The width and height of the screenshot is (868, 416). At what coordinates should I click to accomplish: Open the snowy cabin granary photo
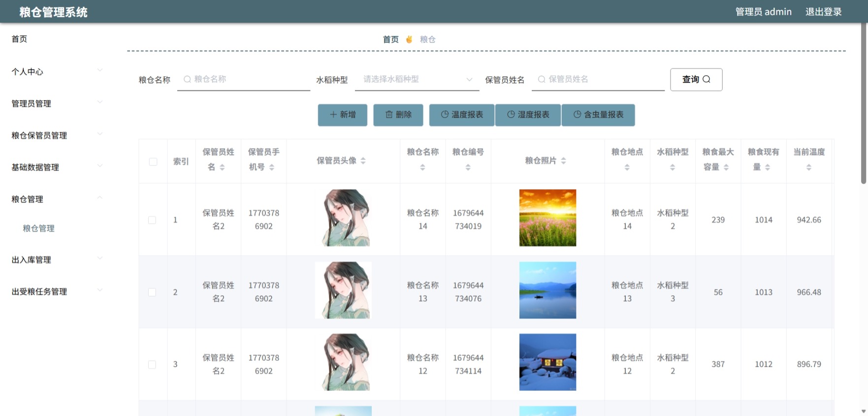coord(547,362)
